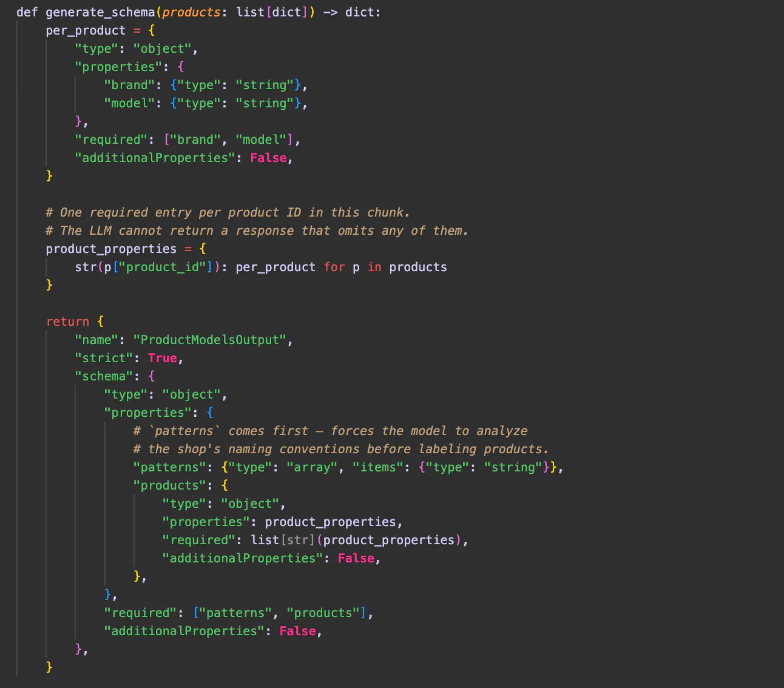Click the comment 'One required entry per product ID'

(x=228, y=212)
